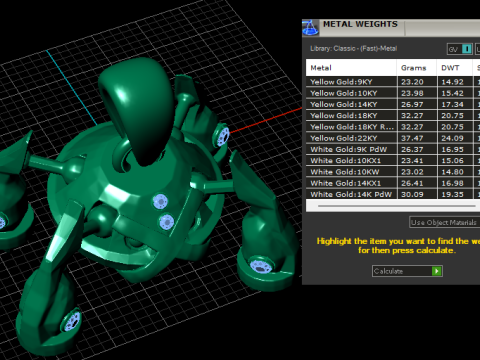Click the 17.34 DWT value
This screenshot has height=360, width=480.
[452, 105]
